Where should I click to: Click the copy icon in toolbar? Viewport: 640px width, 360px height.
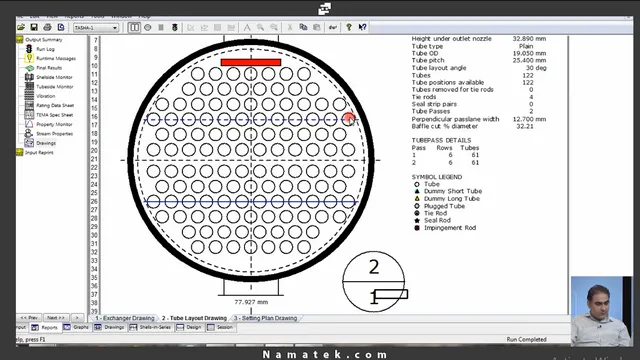[303, 27]
